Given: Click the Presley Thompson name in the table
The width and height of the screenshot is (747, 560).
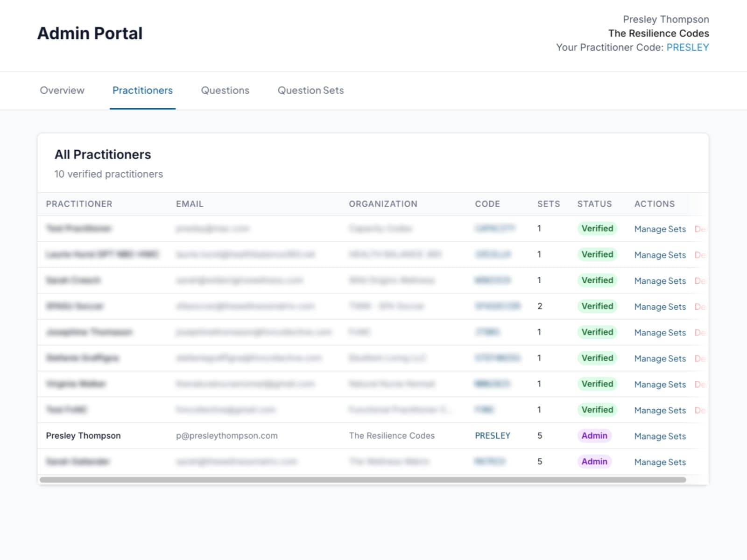Looking at the screenshot, I should 83,436.
